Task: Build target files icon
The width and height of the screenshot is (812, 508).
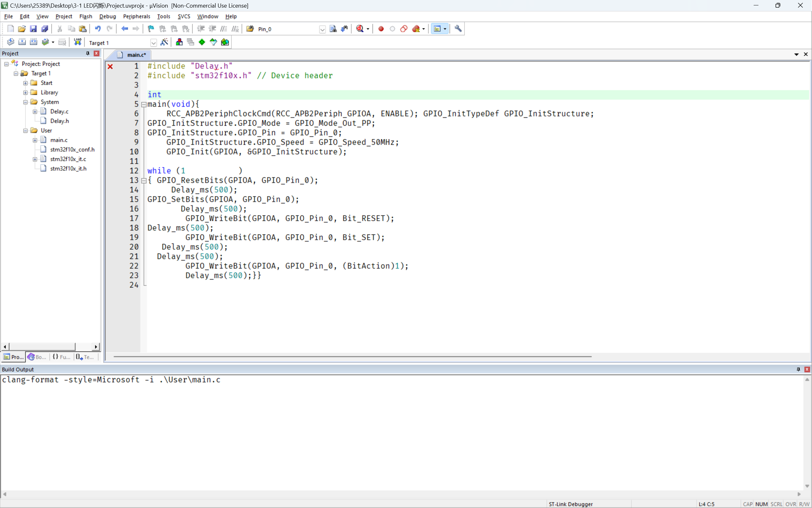Action: 22,42
